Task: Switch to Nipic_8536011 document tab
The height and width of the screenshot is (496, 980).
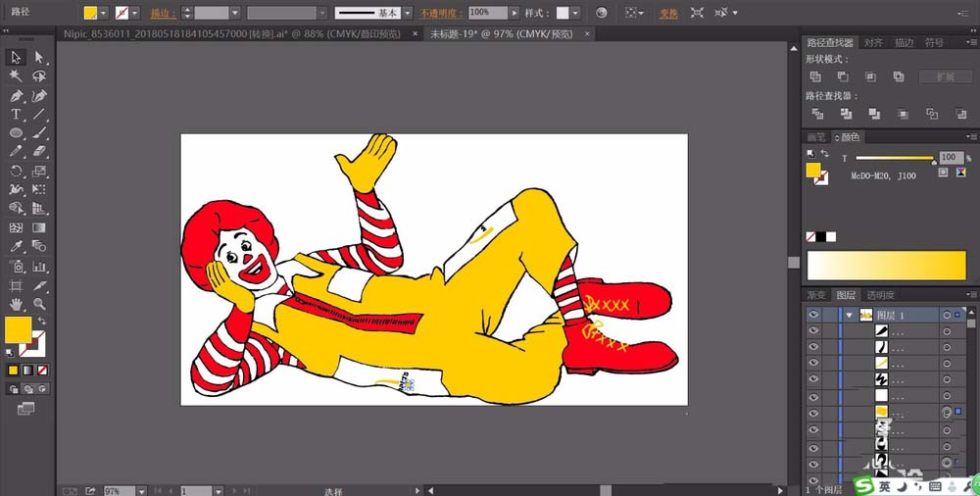Action: click(231, 34)
